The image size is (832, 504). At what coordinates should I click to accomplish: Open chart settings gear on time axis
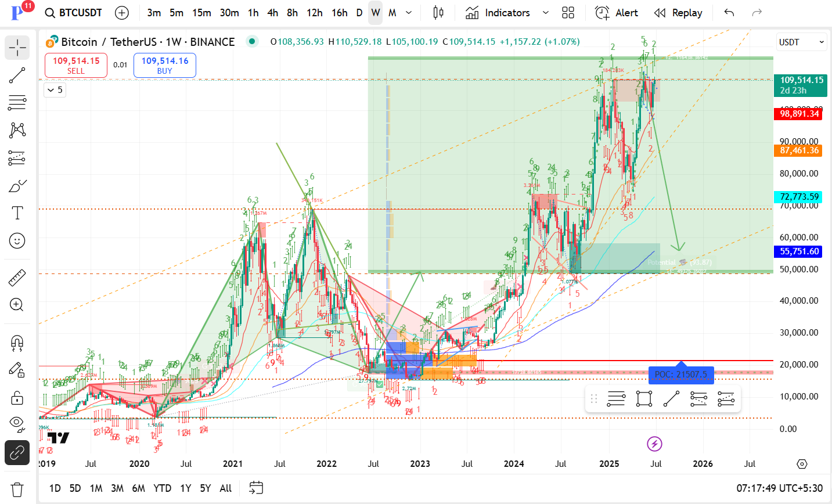click(802, 464)
